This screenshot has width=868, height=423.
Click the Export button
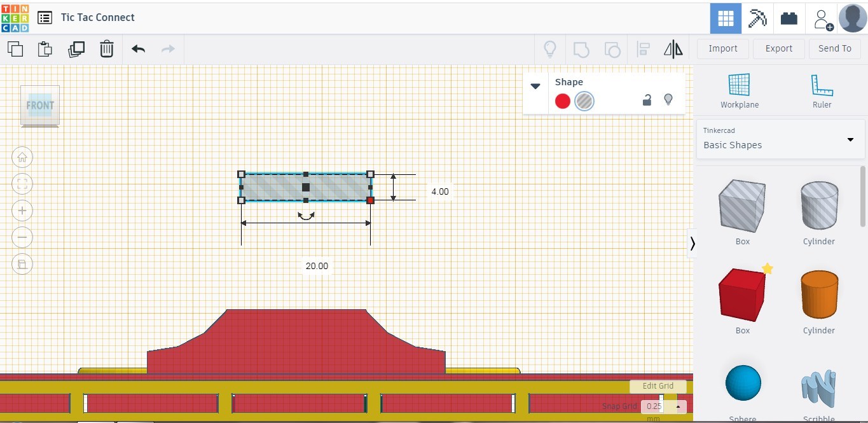tap(779, 48)
